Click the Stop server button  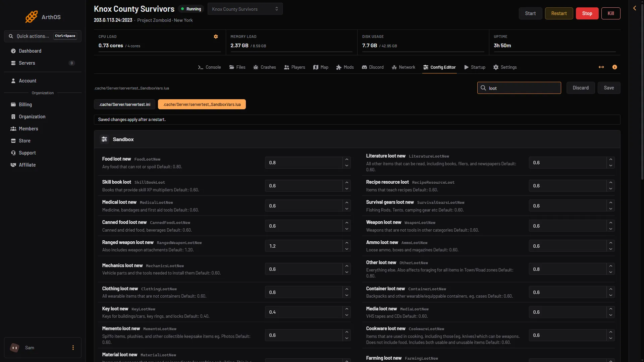[587, 13]
